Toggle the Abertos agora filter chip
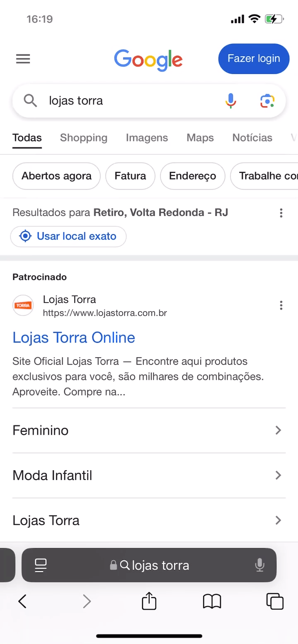 tap(56, 176)
